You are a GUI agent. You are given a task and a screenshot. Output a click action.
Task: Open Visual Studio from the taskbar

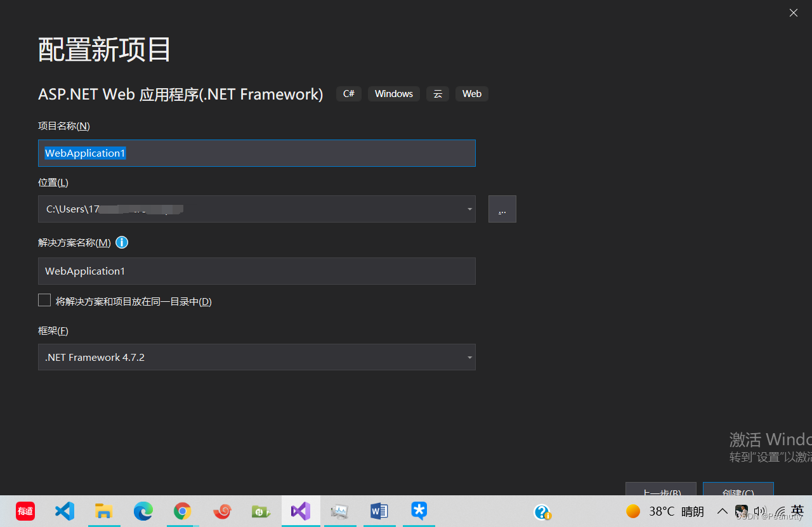click(x=300, y=511)
